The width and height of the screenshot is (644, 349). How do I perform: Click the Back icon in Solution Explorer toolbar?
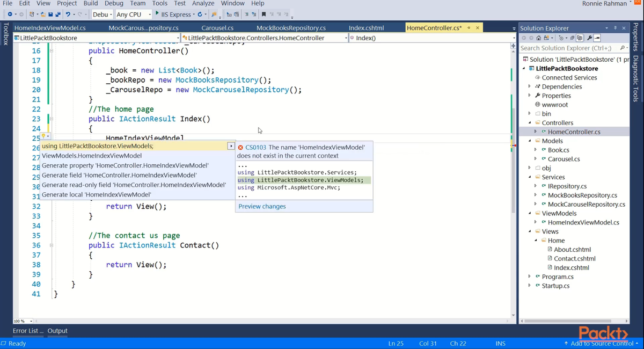coord(524,38)
